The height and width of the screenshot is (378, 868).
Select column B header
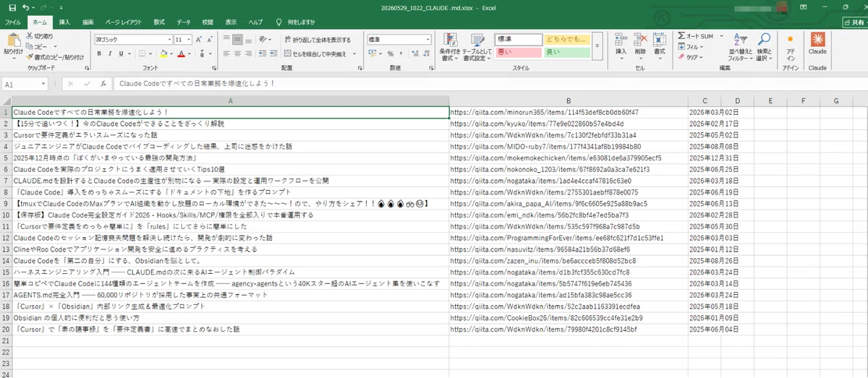point(569,100)
